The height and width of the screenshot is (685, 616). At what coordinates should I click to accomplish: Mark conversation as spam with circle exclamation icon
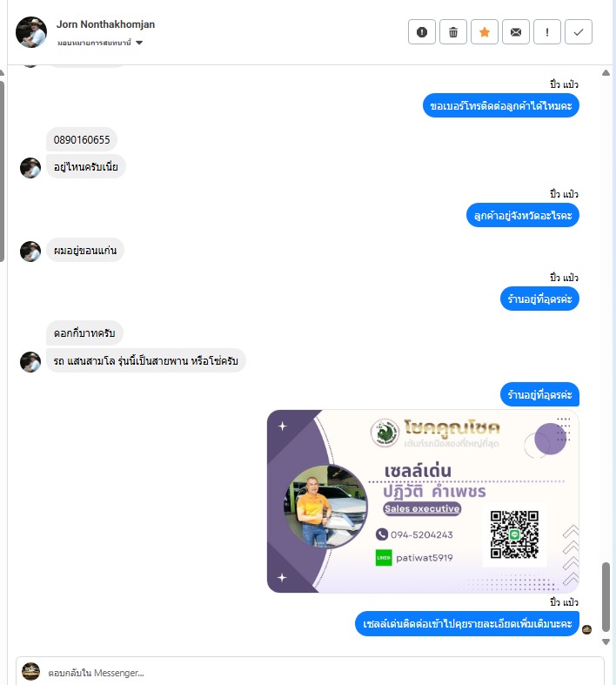pyautogui.click(x=422, y=32)
